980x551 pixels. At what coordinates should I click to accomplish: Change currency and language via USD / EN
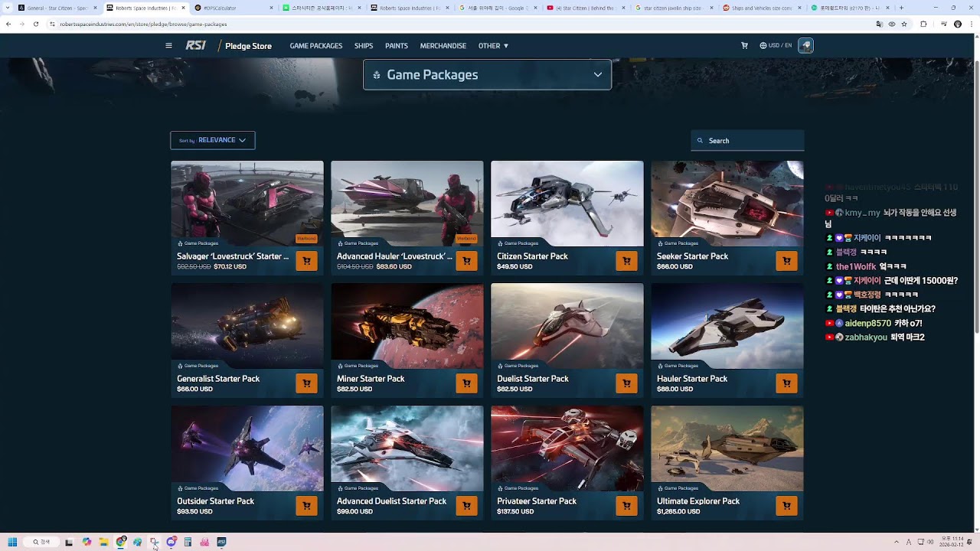click(776, 46)
